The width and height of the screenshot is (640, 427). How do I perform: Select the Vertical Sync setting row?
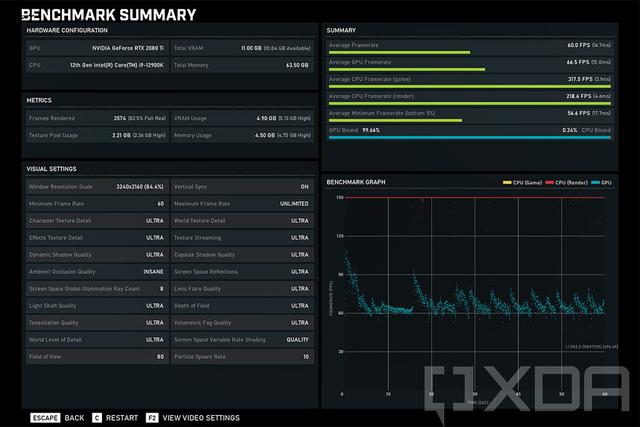242,186
